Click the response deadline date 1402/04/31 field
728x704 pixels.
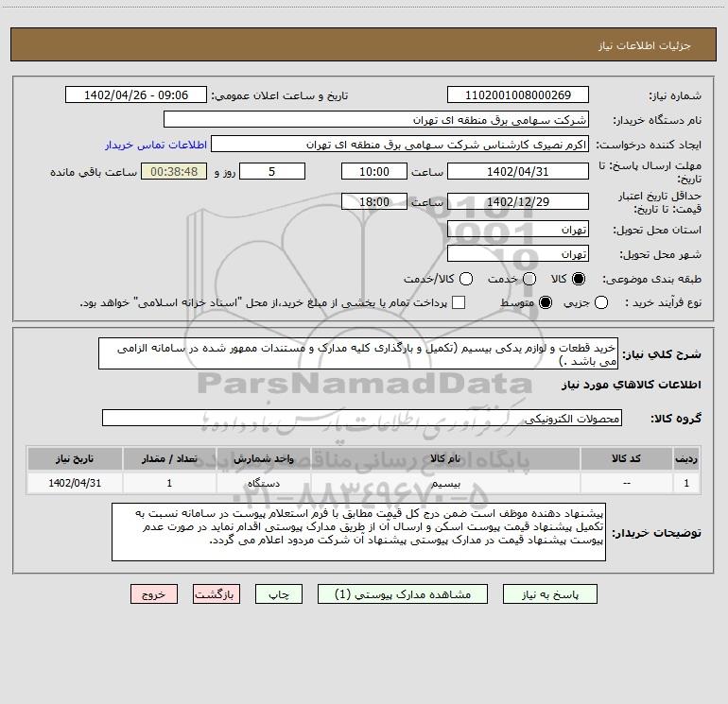518,171
